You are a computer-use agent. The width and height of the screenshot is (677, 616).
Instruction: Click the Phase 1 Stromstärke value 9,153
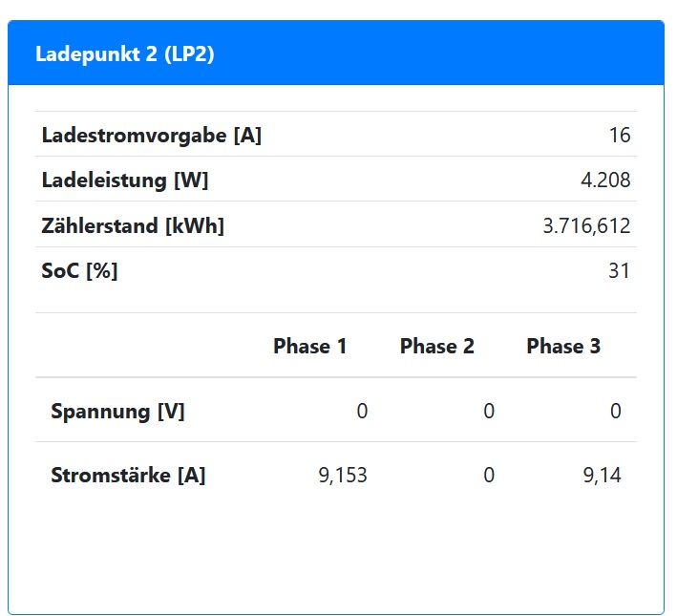(x=343, y=476)
